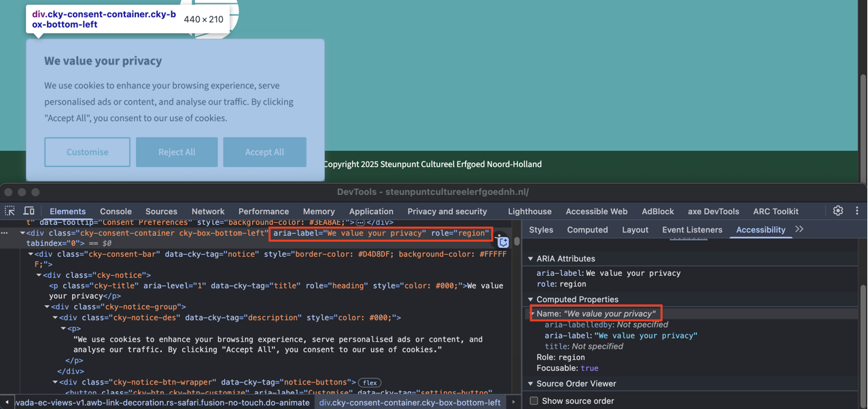Open DevTools three-dot customize menu
The height and width of the screenshot is (409, 868).
(856, 211)
